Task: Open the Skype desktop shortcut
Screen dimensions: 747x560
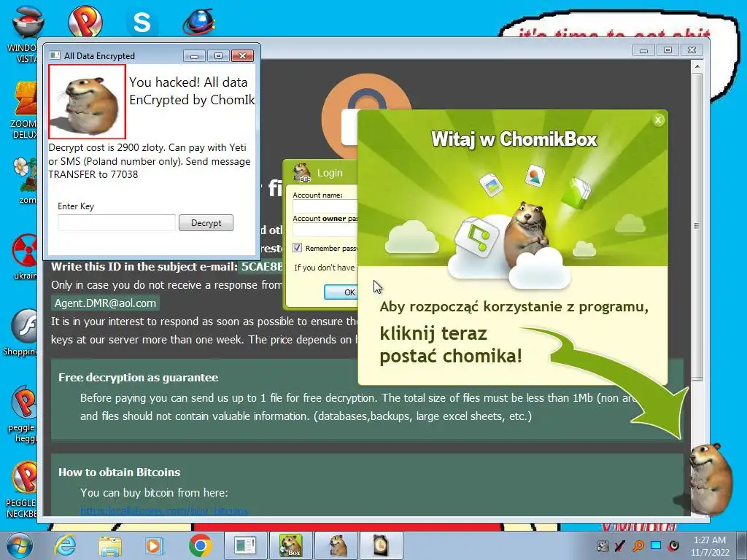Action: point(142,22)
